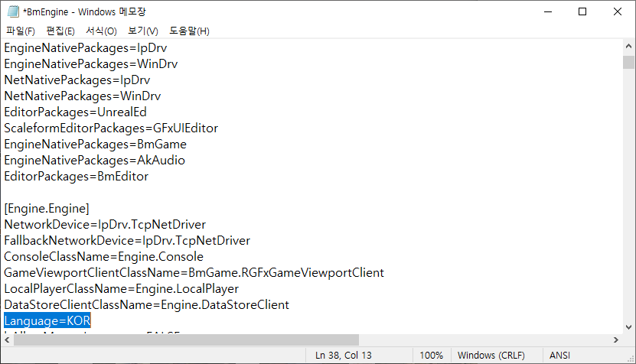Click the line EditorPackages=UnrealEd

pos(76,112)
